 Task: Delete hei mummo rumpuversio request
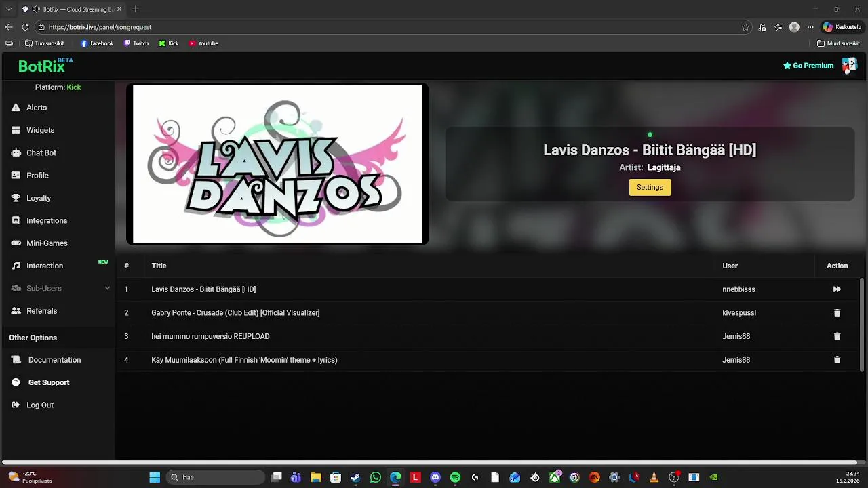coord(837,336)
